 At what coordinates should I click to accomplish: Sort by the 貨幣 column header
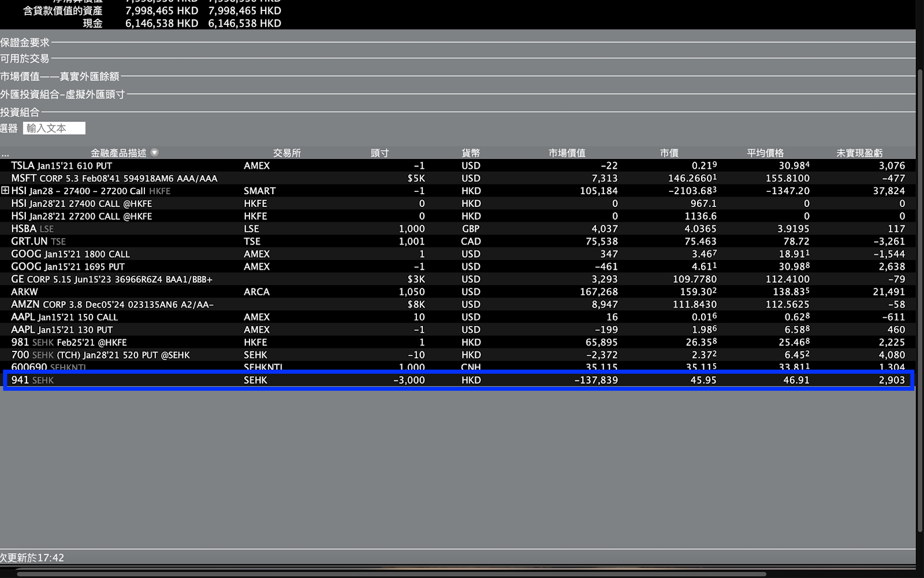[471, 153]
